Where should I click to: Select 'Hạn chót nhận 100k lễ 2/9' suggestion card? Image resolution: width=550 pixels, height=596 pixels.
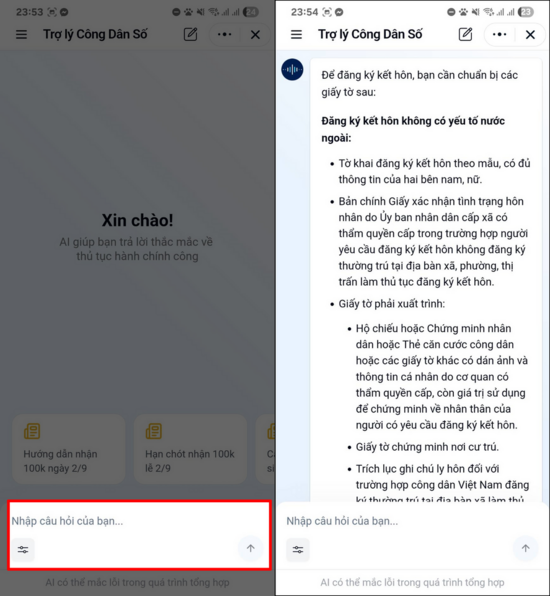click(190, 449)
